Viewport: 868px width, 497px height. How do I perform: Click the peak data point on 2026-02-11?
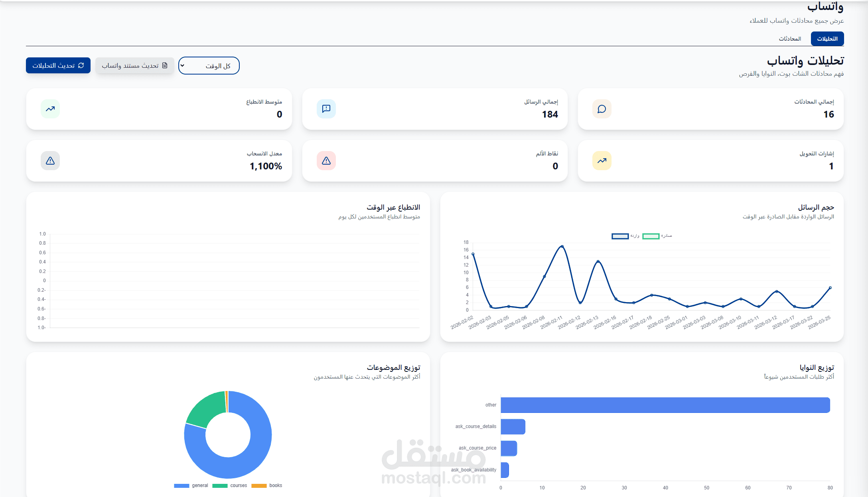tap(562, 246)
